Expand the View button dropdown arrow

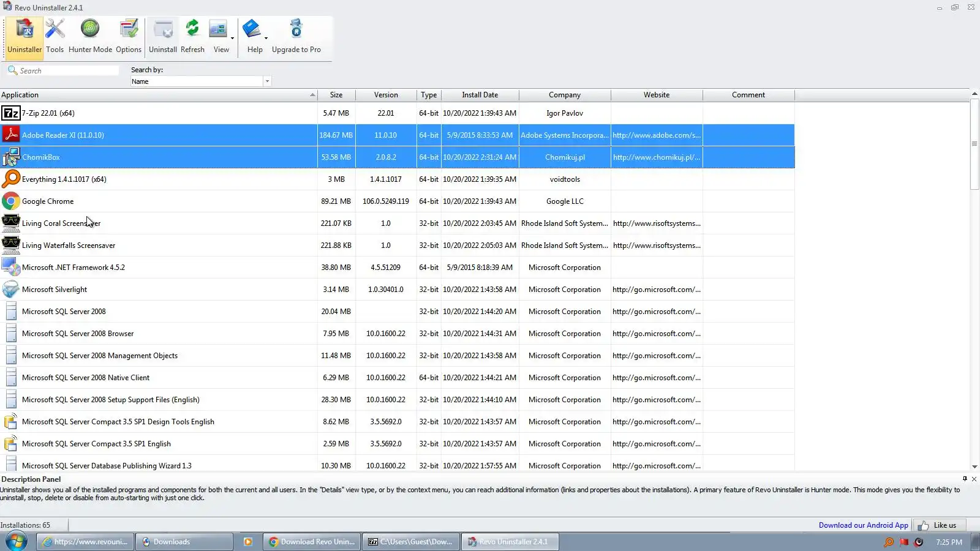point(232,38)
